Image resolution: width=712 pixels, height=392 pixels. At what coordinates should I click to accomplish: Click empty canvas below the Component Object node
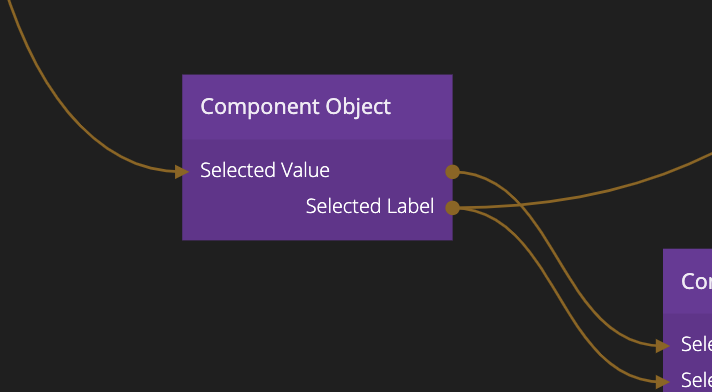pos(317,316)
